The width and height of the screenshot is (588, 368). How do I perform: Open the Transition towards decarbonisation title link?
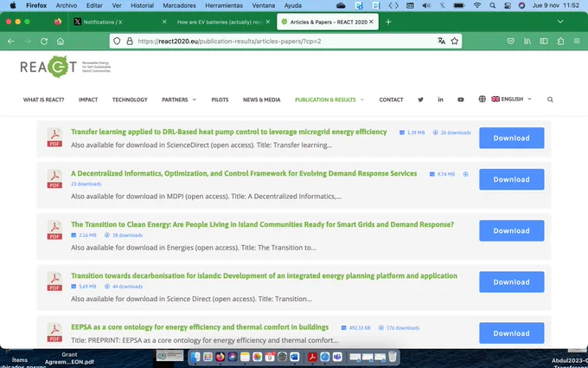(x=264, y=276)
